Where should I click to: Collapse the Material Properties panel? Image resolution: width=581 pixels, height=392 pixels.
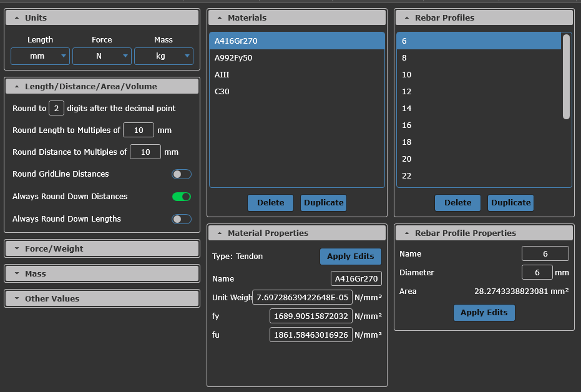[x=296, y=233]
